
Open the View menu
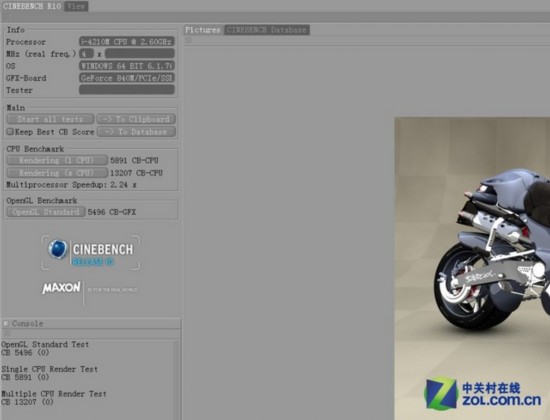(76, 6)
